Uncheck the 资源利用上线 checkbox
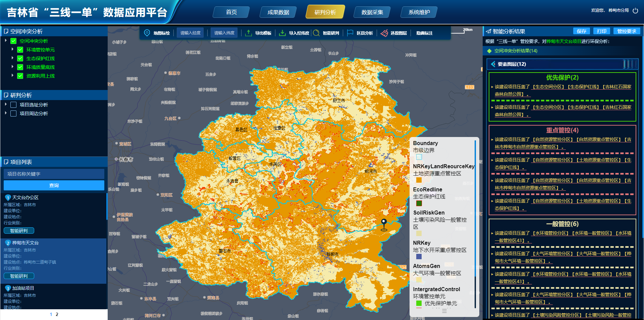 point(20,76)
